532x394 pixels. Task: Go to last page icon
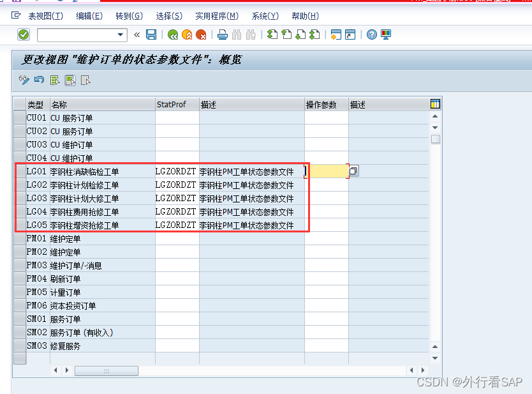(x=314, y=34)
